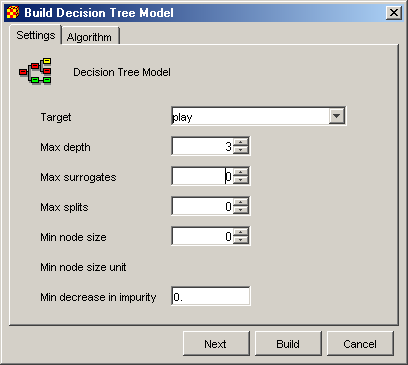
Task: Lower Min node size with down arrow
Action: [241, 240]
